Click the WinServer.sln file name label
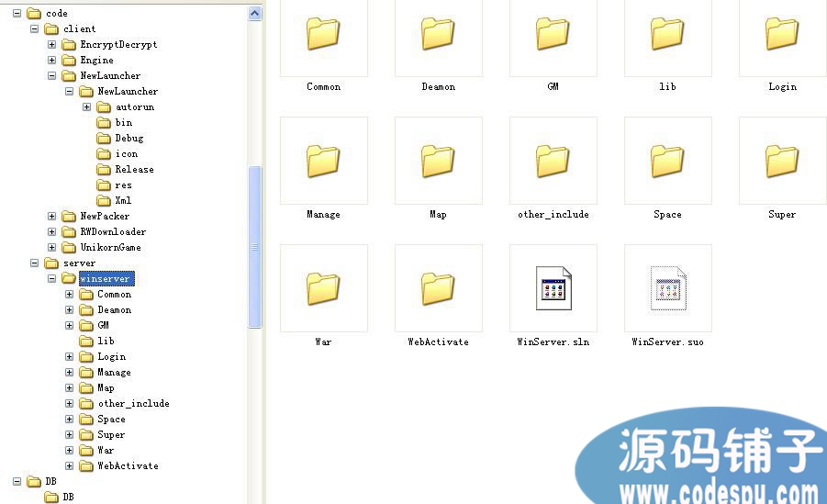Viewport: 827px width, 504px height. pyautogui.click(x=553, y=342)
